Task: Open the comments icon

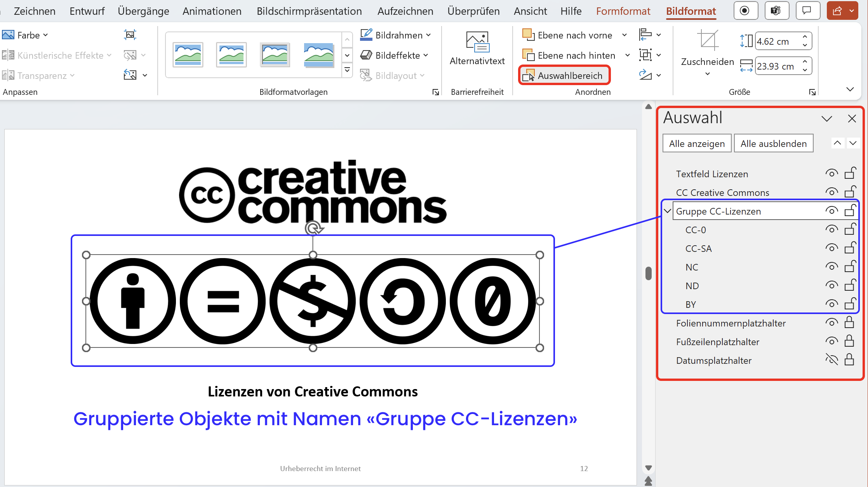Action: point(808,10)
